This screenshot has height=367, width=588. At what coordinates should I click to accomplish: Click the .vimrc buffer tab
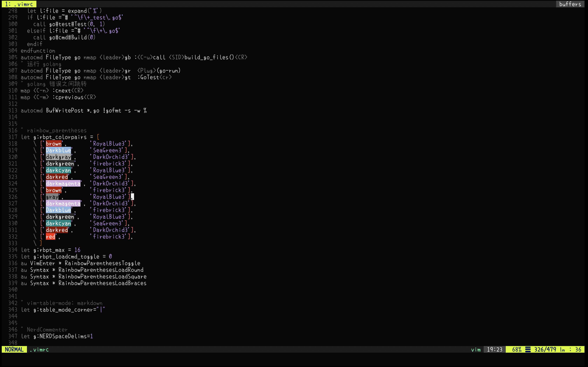(x=19, y=4)
